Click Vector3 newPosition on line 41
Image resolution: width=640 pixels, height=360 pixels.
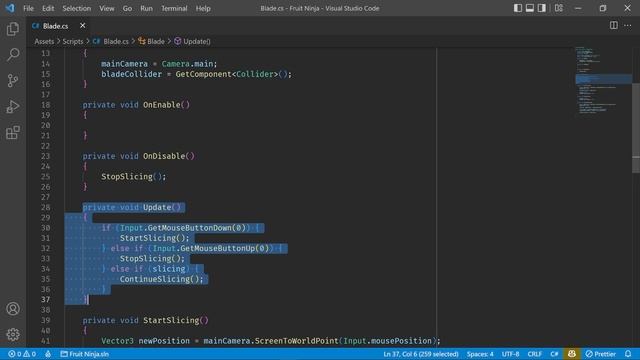[146, 341]
